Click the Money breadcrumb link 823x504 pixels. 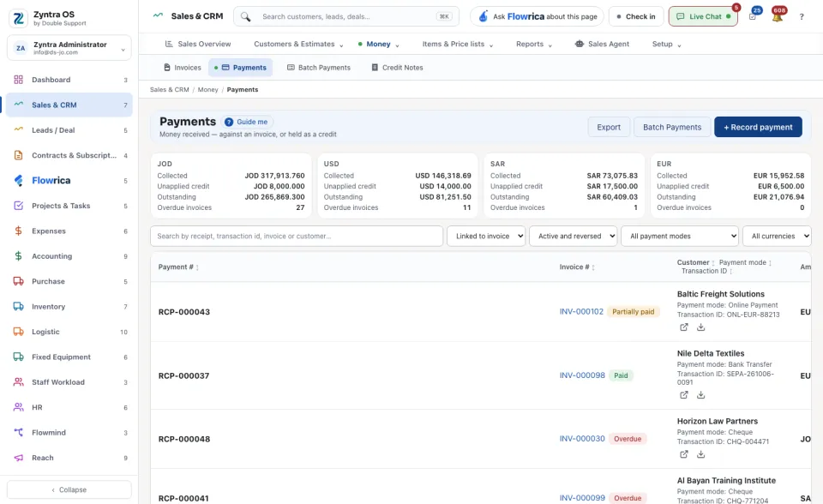point(207,90)
